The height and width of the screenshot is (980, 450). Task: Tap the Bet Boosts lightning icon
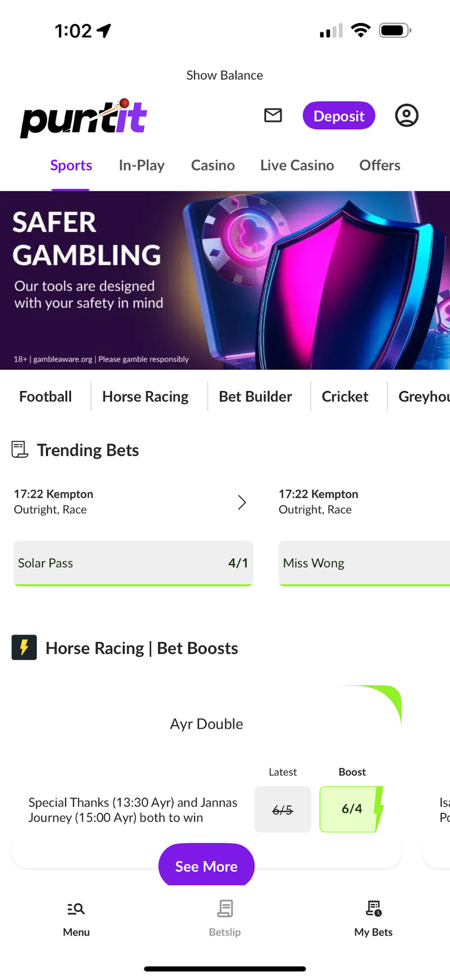(24, 648)
